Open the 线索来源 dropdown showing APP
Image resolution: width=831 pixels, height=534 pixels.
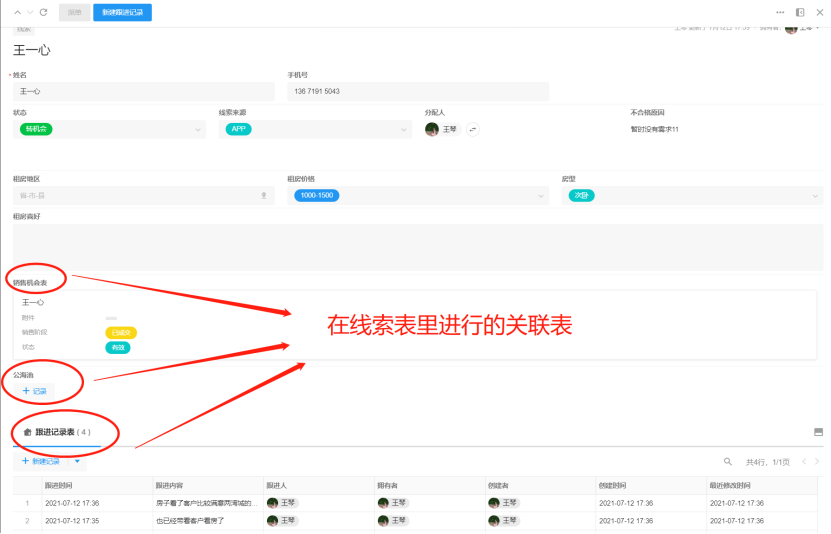tap(315, 129)
